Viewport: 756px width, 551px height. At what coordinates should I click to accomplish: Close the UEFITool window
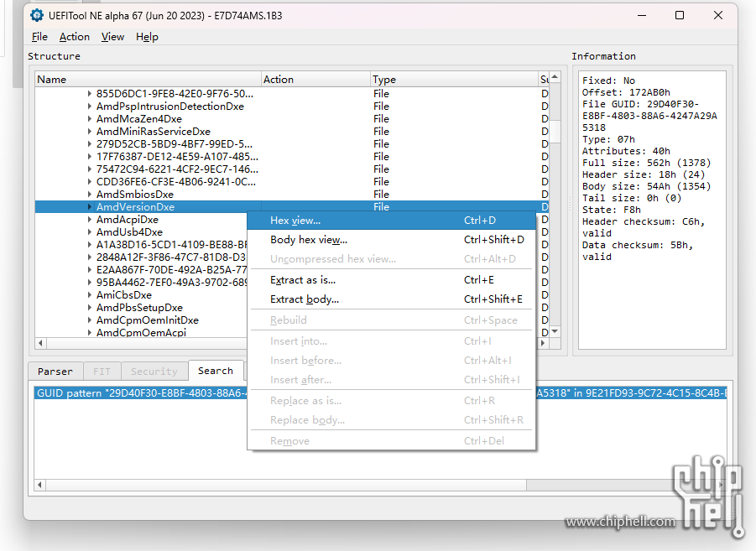[x=718, y=15]
